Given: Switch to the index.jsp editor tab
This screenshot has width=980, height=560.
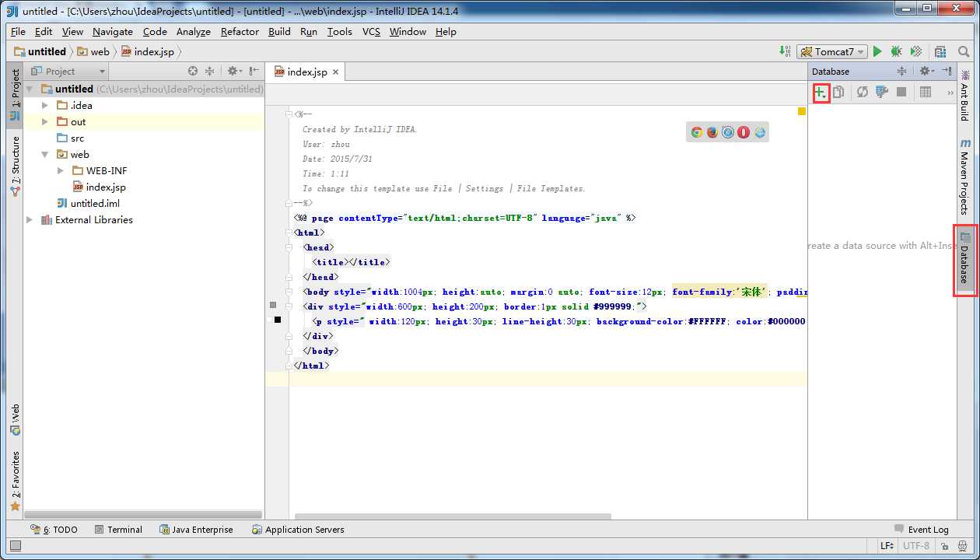Looking at the screenshot, I should tap(306, 72).
